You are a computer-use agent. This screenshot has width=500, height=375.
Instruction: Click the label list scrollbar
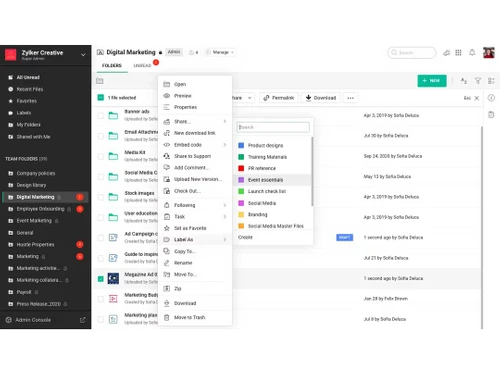312,171
